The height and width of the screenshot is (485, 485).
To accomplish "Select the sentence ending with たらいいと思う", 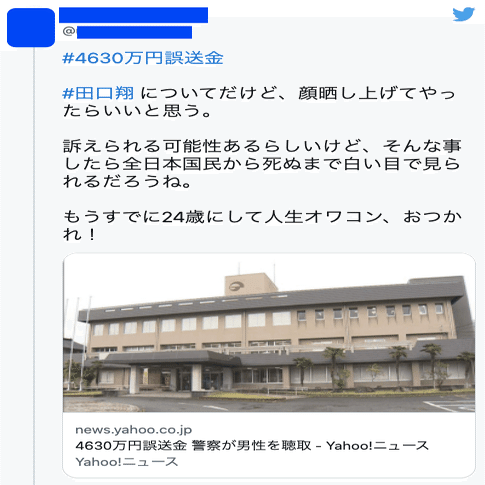I will coord(259,102).
